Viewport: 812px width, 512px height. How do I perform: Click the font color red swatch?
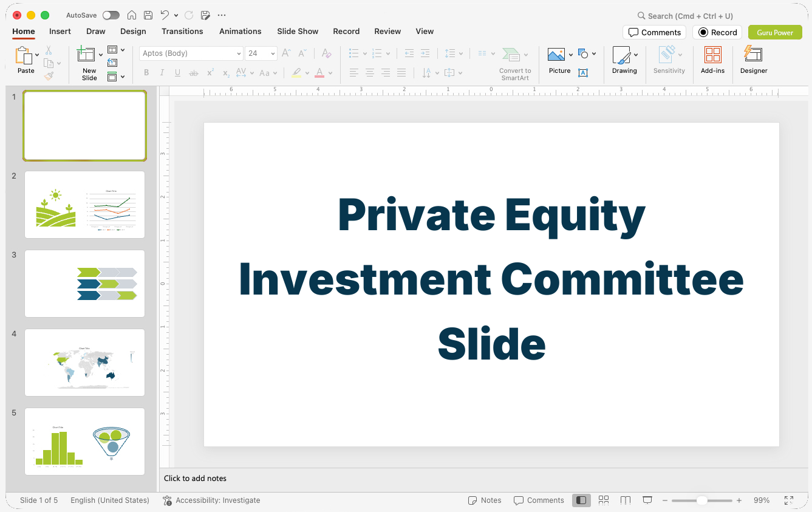pos(319,73)
